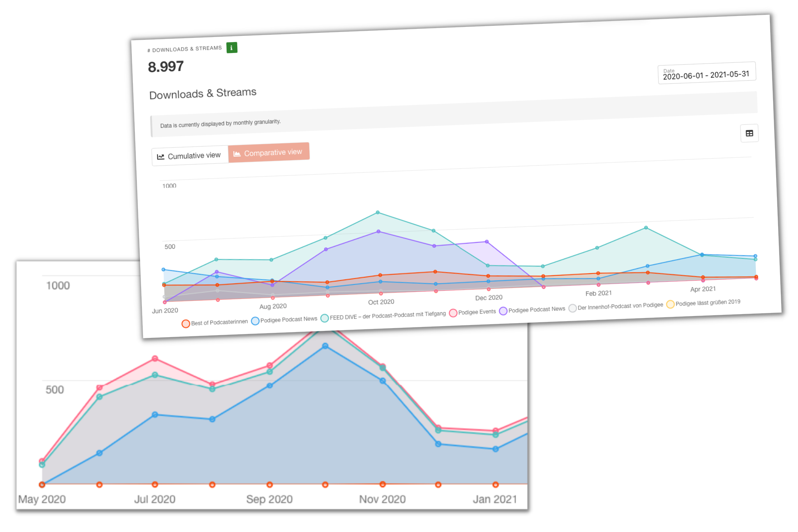The image size is (798, 532).
Task: Open the table view icon button
Action: [749, 133]
